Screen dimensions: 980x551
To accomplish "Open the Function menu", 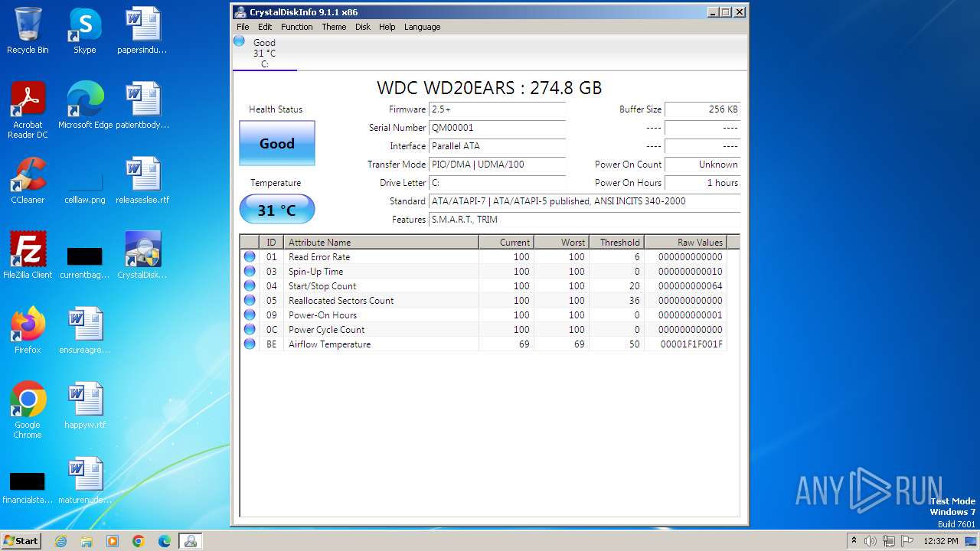I will click(x=297, y=27).
